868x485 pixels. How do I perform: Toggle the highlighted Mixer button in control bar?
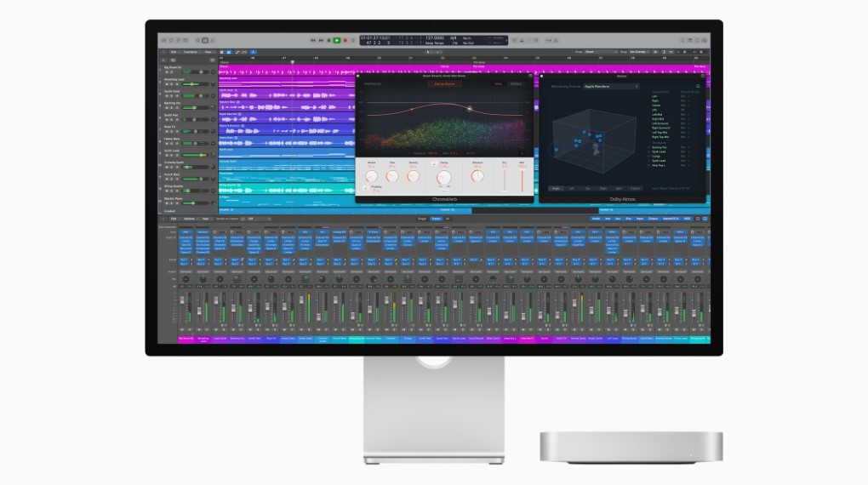(x=205, y=41)
